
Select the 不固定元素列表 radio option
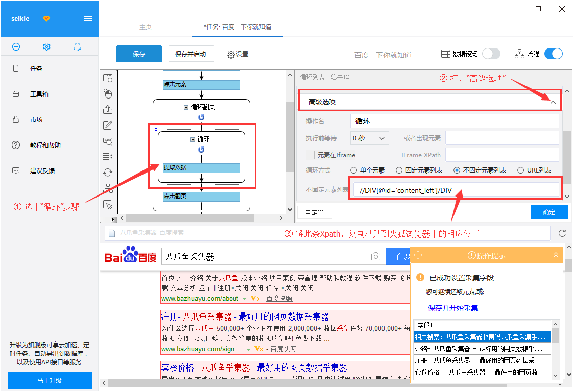457,170
